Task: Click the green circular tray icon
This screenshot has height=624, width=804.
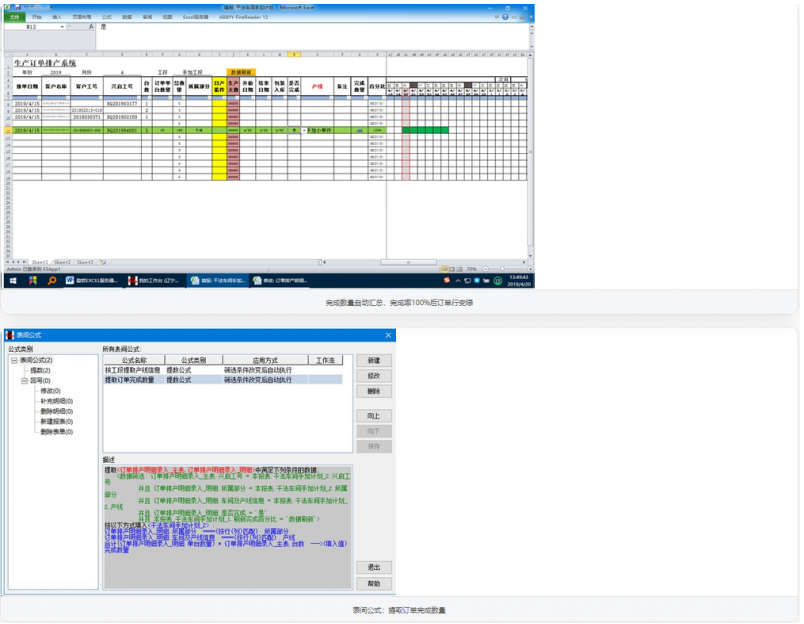Action: click(x=497, y=280)
